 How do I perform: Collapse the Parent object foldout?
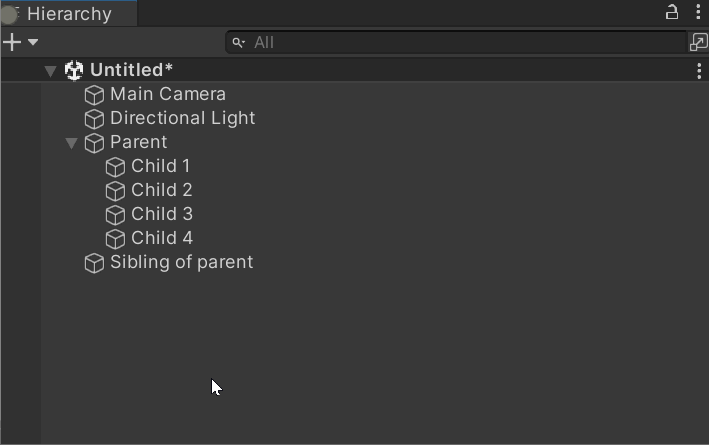tap(71, 142)
